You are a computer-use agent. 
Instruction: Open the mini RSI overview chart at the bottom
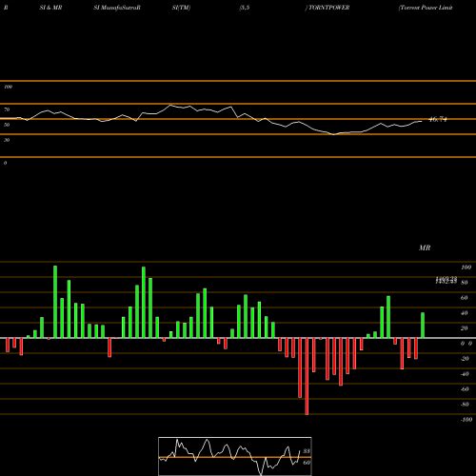coord(235,456)
